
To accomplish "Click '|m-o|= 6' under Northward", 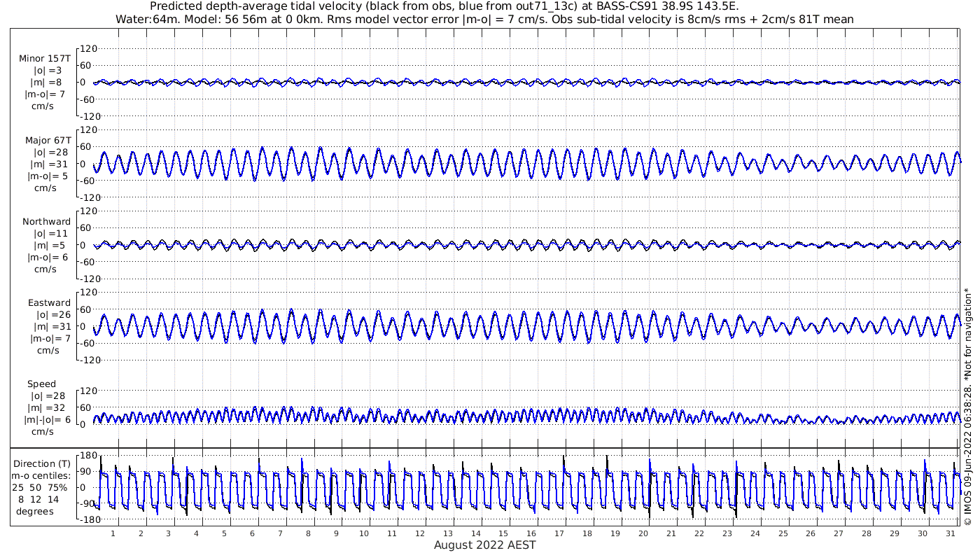I will pyautogui.click(x=48, y=258).
